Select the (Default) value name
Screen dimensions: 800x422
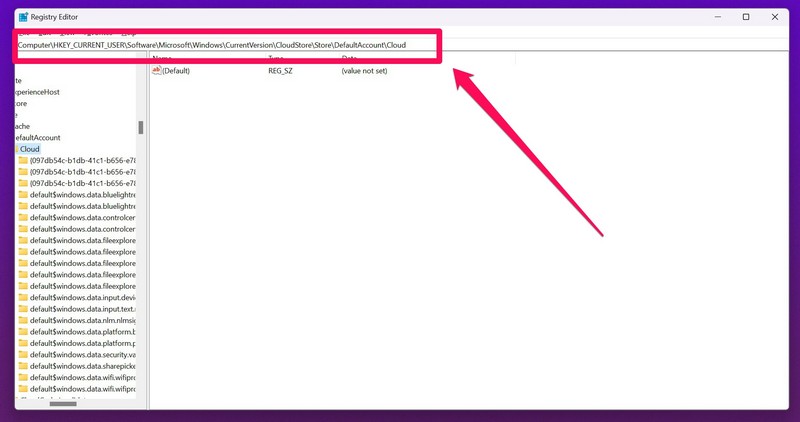click(176, 71)
